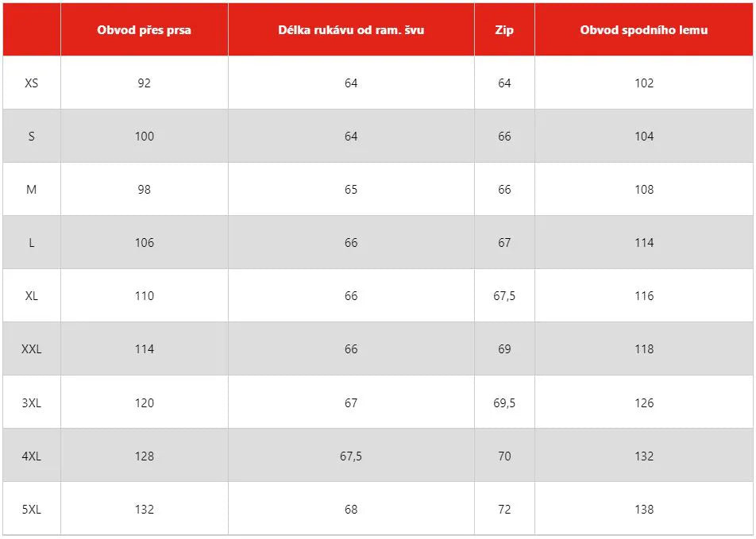Select the 'Zip' column header
Screen dimensions: 756x539
pos(504,30)
